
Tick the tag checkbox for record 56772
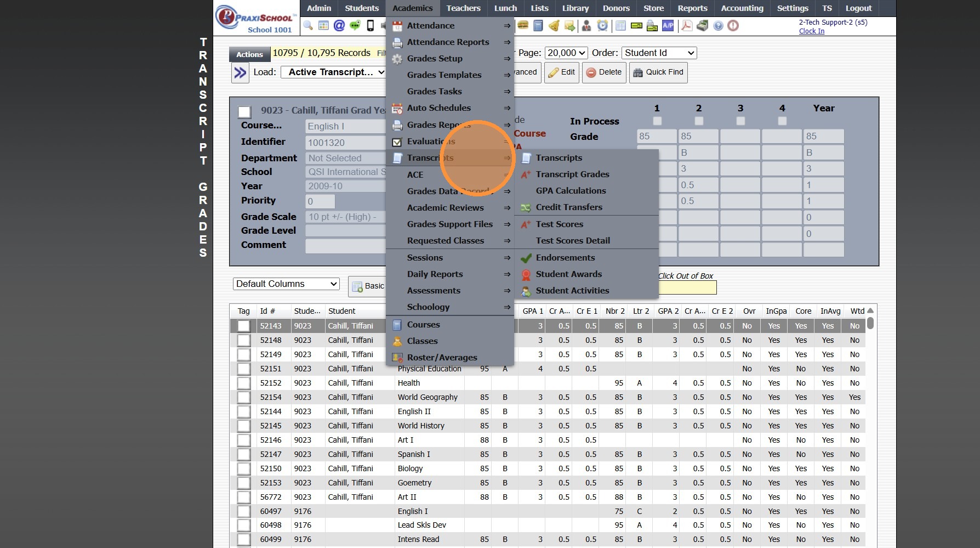click(244, 498)
